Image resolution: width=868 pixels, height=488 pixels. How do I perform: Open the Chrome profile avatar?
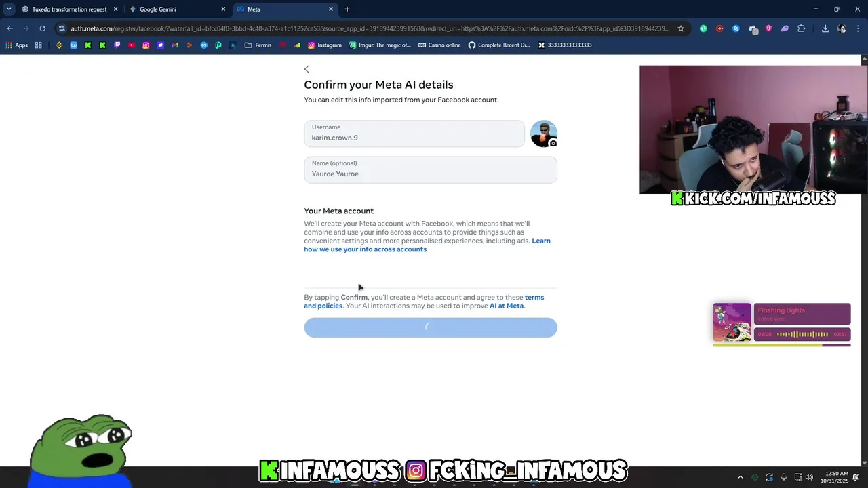[842, 28]
